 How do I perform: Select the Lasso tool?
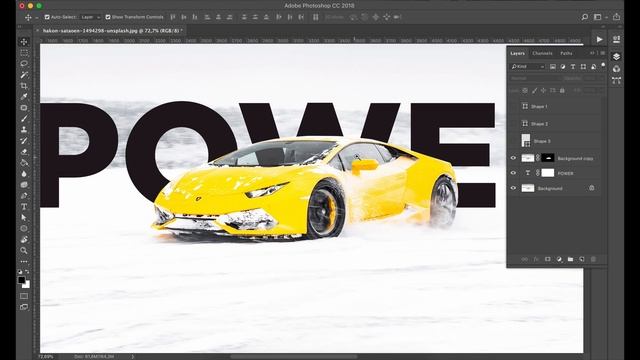(x=24, y=64)
